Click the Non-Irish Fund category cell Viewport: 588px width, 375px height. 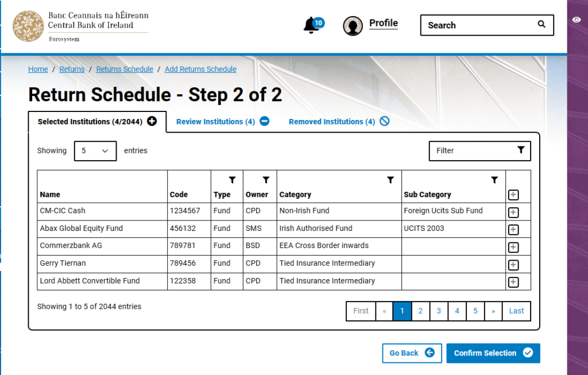[339, 211]
